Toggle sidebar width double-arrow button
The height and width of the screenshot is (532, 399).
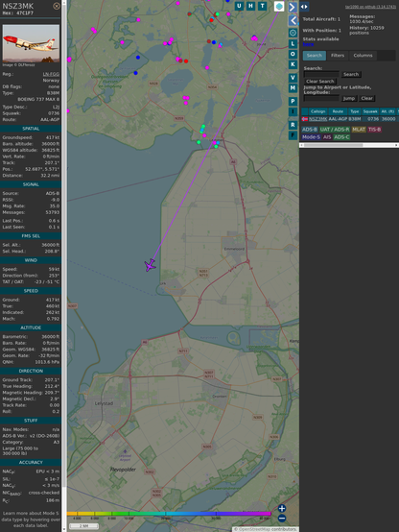click(304, 7)
